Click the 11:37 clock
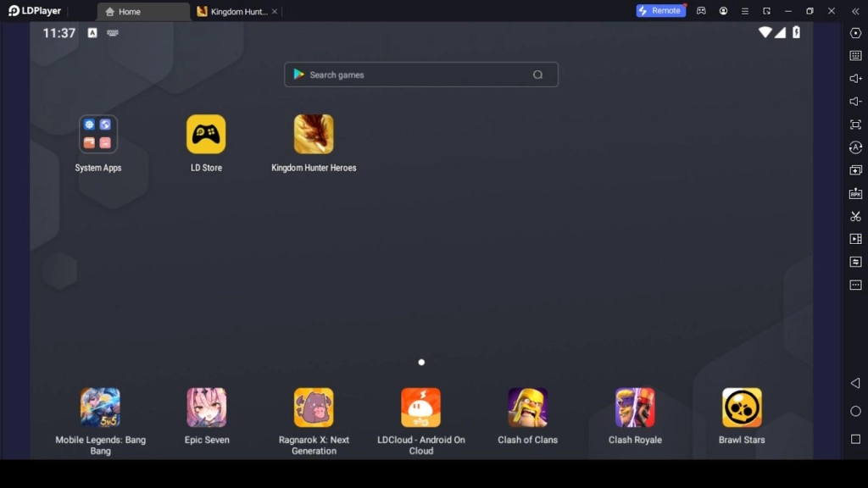 [59, 33]
